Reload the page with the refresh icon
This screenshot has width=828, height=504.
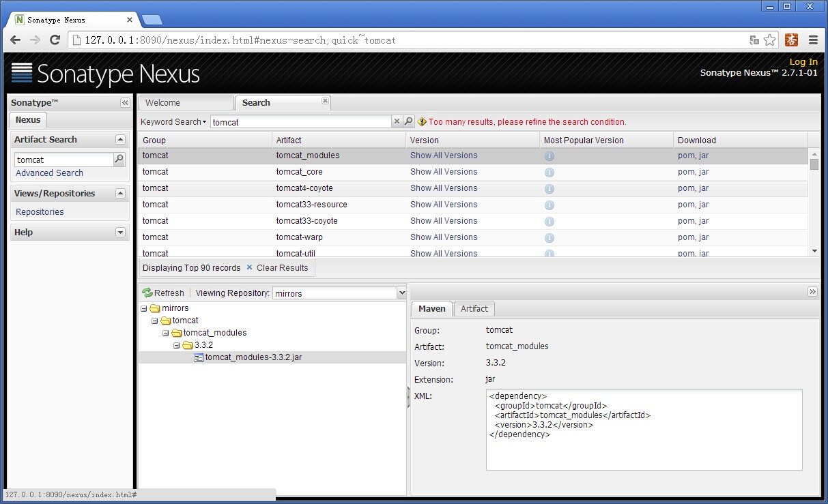tap(55, 40)
